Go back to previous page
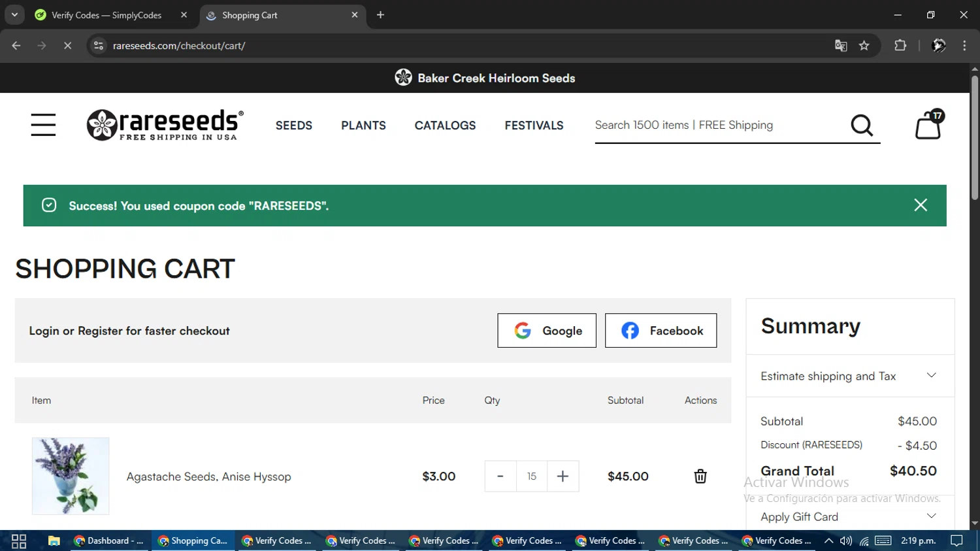Viewport: 980px width, 551px height. coord(16,46)
